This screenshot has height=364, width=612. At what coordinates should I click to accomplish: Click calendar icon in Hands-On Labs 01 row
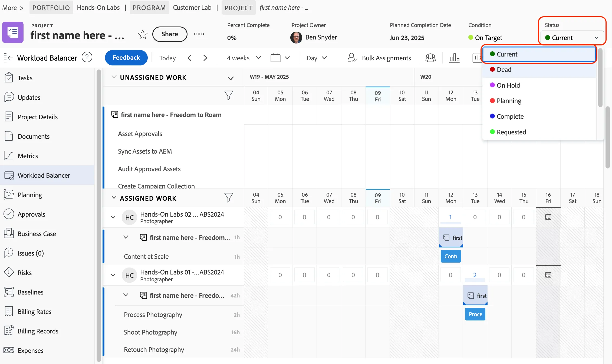548,275
